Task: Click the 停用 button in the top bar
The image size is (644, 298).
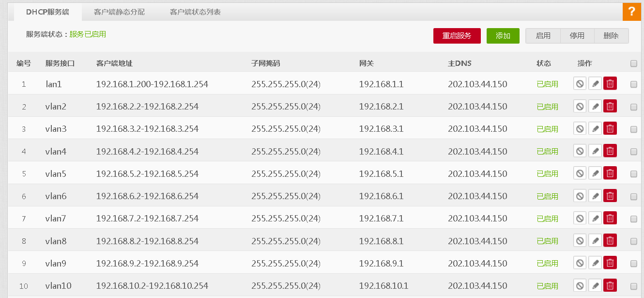Action: click(x=577, y=36)
